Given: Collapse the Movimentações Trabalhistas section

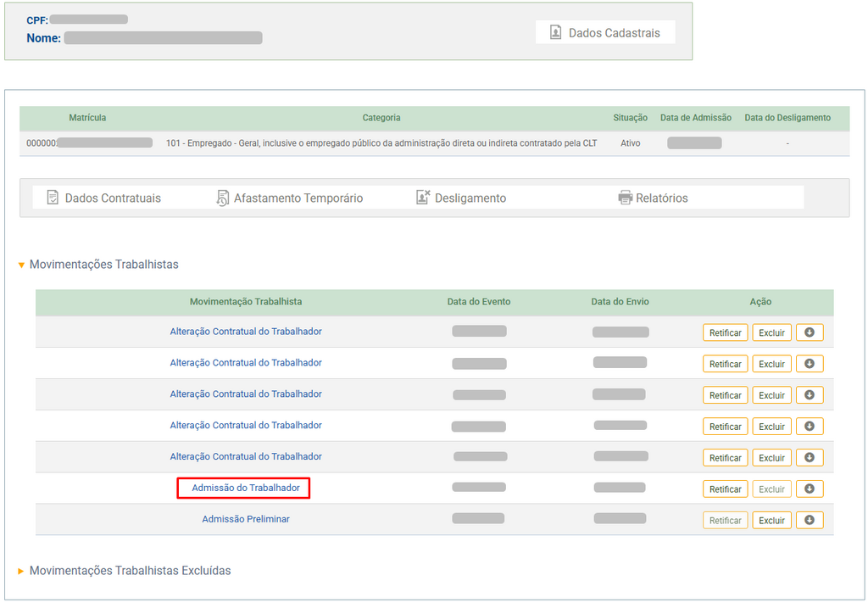Looking at the screenshot, I should point(22,265).
